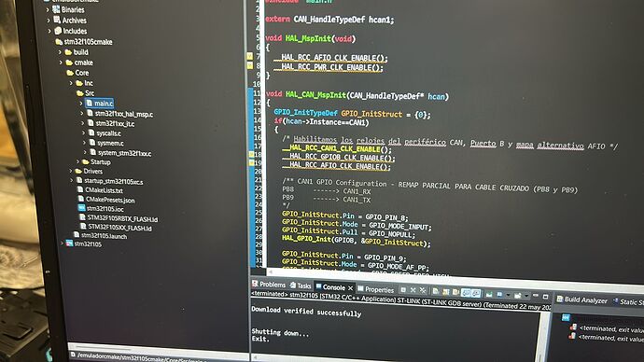Expand the cmake folder
The height and width of the screenshot is (362, 644).
61,63
